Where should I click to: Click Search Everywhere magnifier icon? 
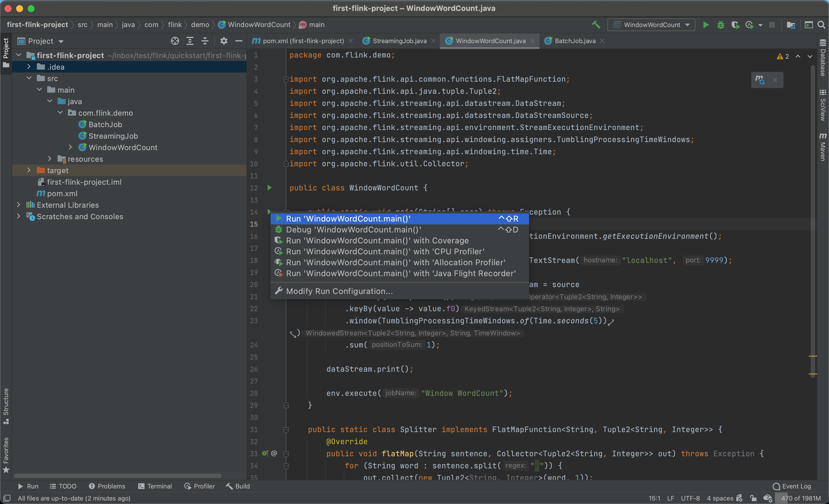pos(821,25)
